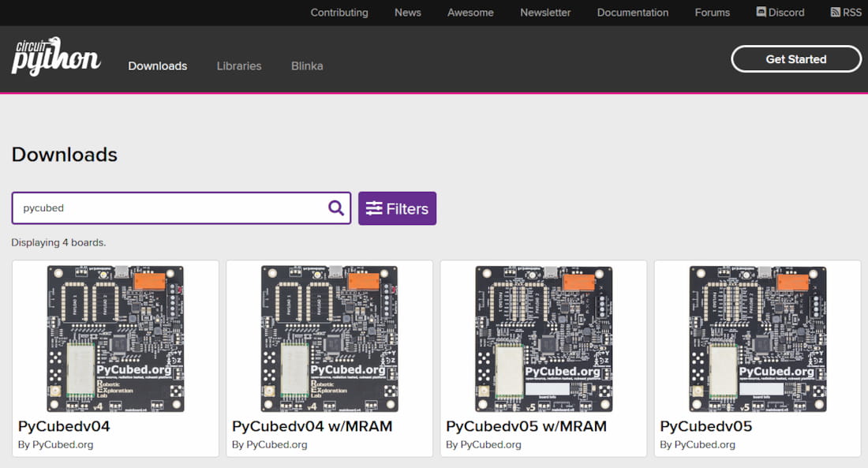This screenshot has width=868, height=468.
Task: Click the CircuitPython logo
Action: click(x=56, y=57)
